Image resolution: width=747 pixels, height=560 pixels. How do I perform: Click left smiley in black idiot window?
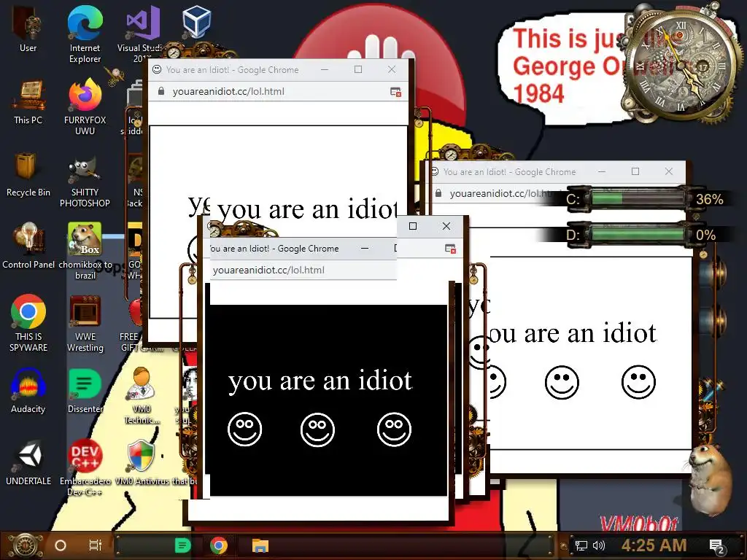click(245, 429)
